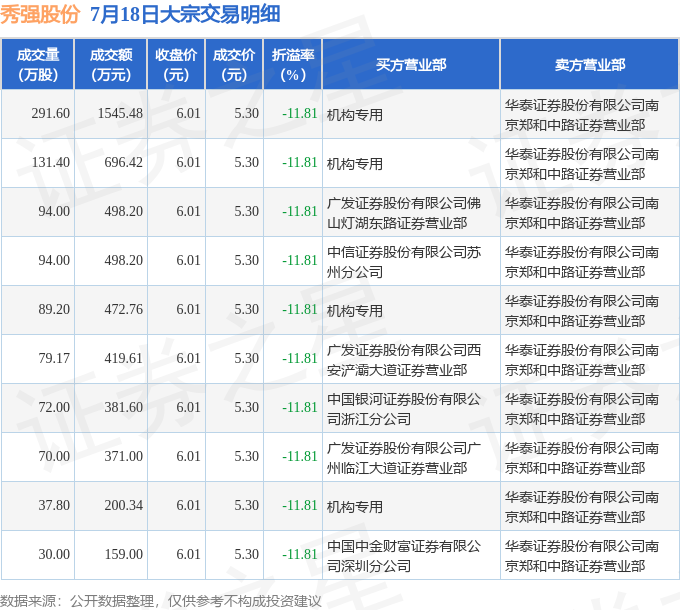
Task: Click the data source note 数据来源
Action: 160,601
